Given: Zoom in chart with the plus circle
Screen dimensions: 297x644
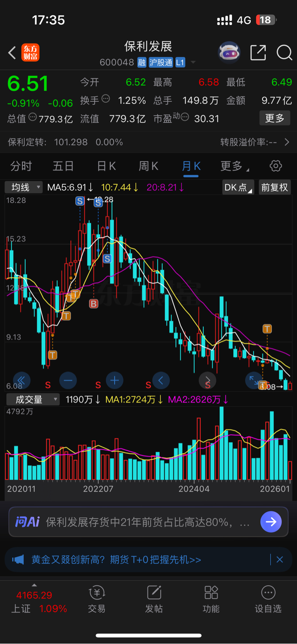Looking at the screenshot, I should [x=114, y=381].
